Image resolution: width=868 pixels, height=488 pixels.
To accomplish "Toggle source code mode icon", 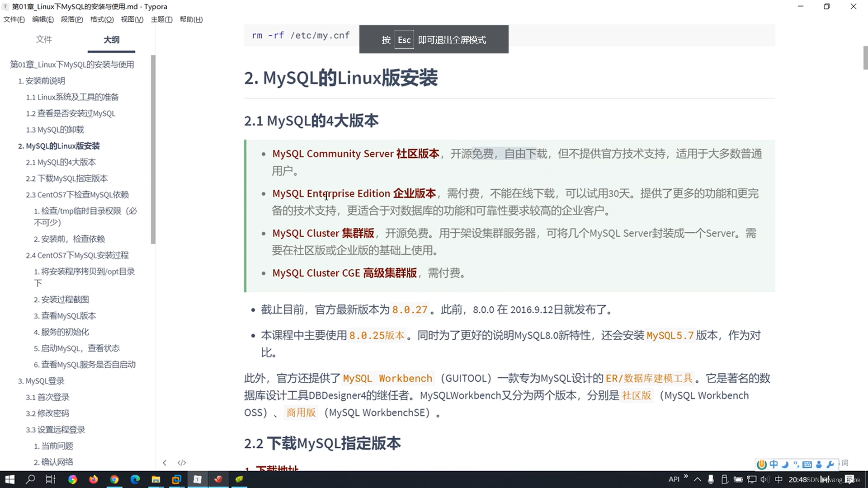I will pyautogui.click(x=182, y=463).
